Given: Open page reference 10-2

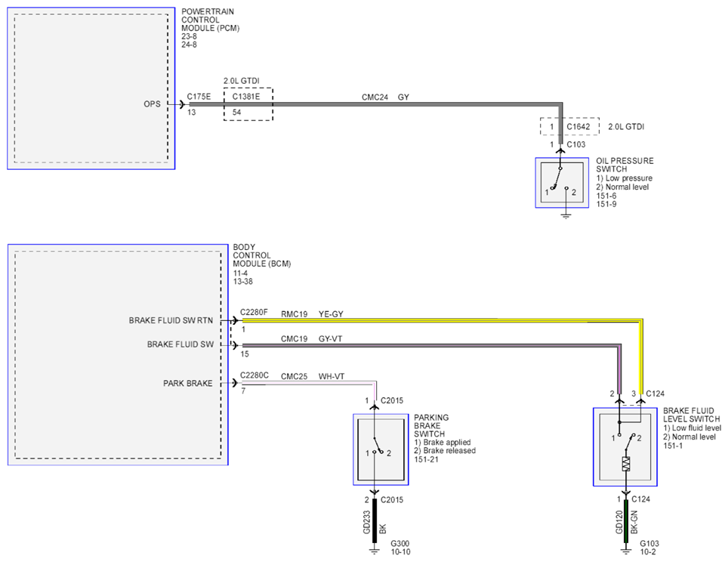Looking at the screenshot, I should point(648,551).
